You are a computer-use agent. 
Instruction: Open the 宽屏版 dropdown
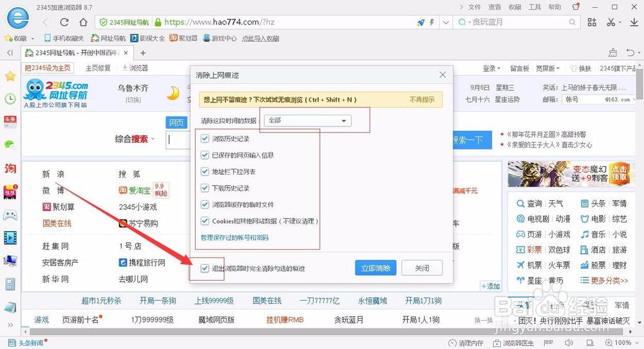547,68
